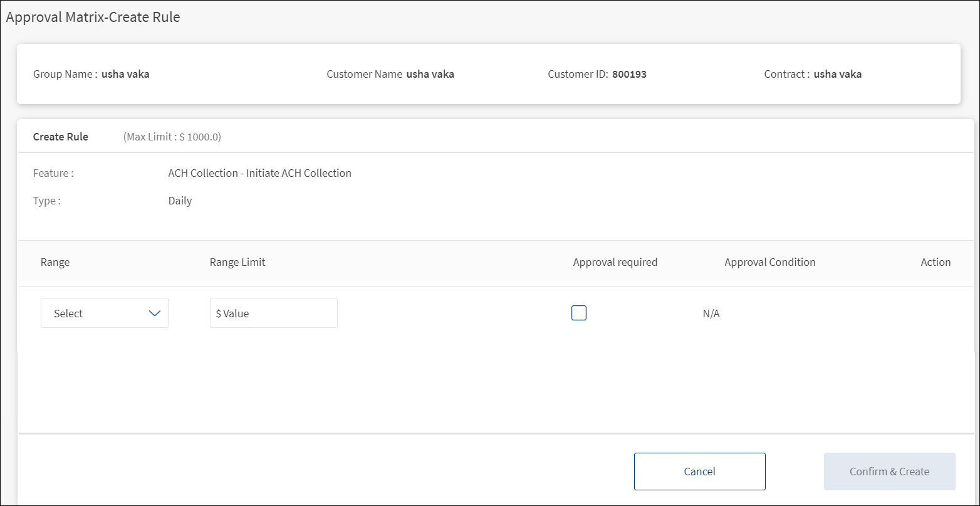This screenshot has height=506, width=980.
Task: Focus the $ Value range limit field
Action: coord(273,313)
